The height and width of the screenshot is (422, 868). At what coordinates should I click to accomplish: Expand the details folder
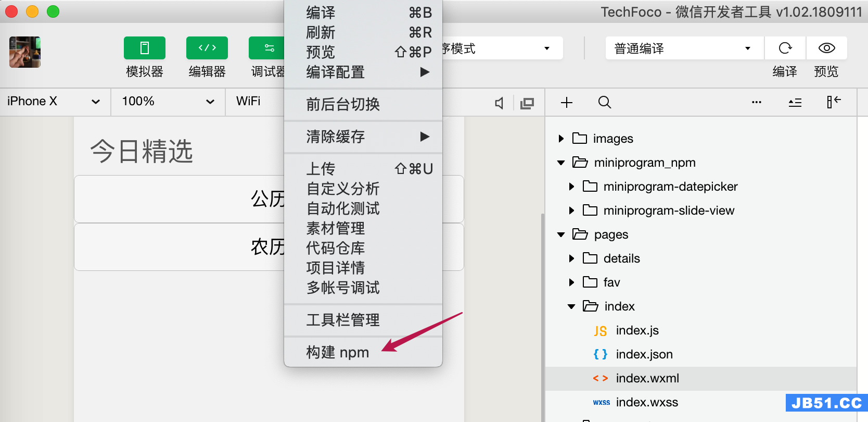point(571,258)
